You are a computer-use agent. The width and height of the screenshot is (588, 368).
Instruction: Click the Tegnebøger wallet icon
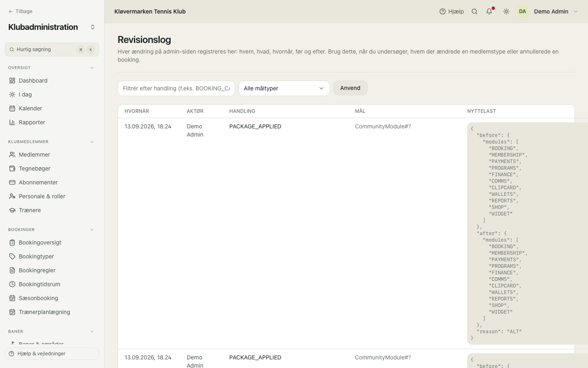point(12,168)
